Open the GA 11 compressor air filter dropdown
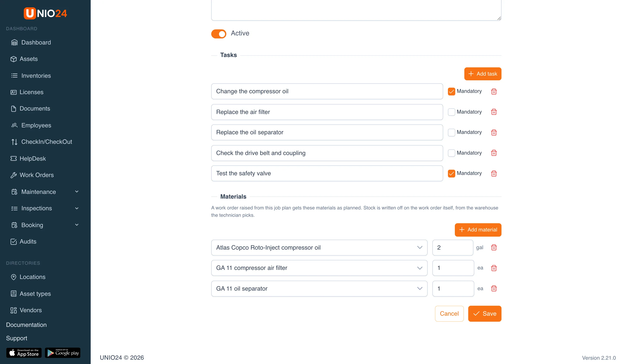The image size is (622, 364). tap(319, 268)
